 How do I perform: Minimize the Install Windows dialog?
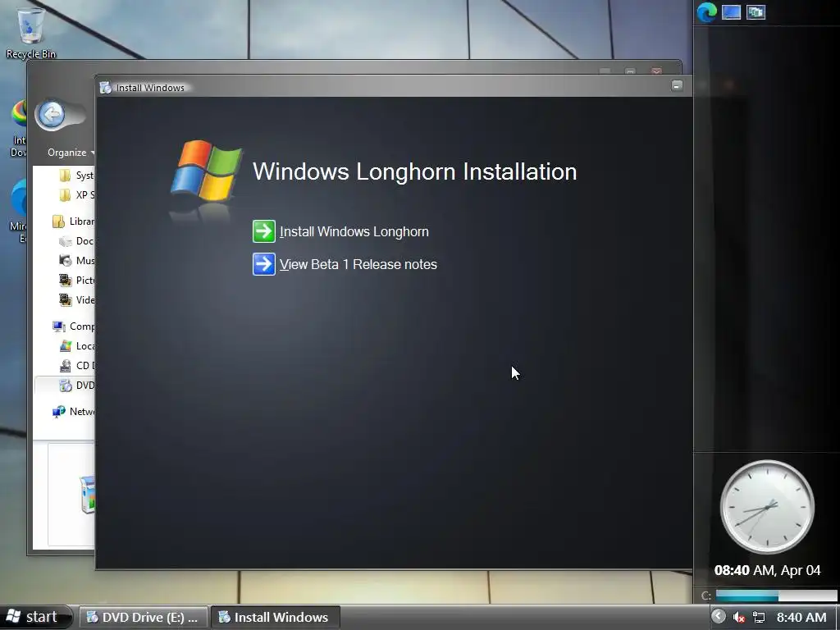coord(677,85)
